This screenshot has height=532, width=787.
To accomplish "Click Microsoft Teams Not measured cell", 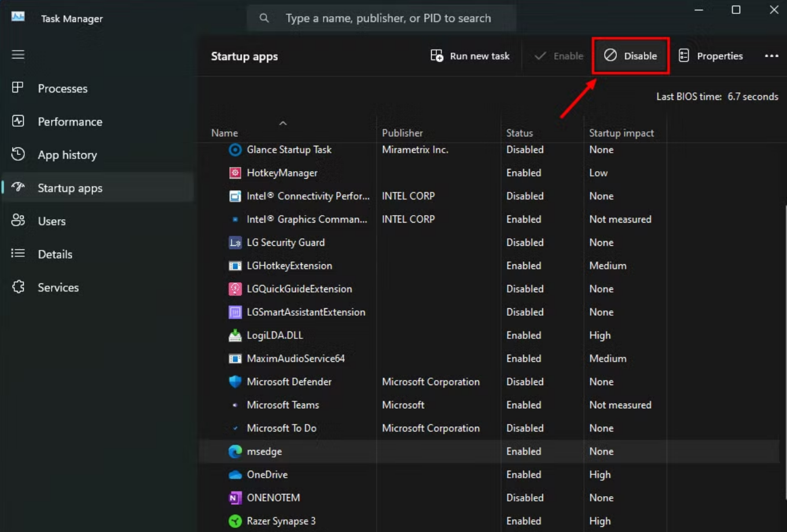I will pos(620,405).
